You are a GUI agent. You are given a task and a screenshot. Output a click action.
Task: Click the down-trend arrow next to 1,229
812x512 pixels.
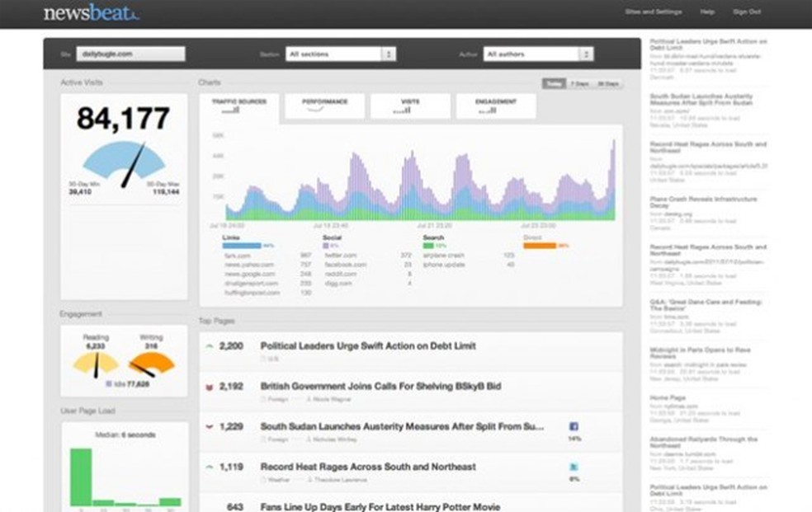point(210,427)
